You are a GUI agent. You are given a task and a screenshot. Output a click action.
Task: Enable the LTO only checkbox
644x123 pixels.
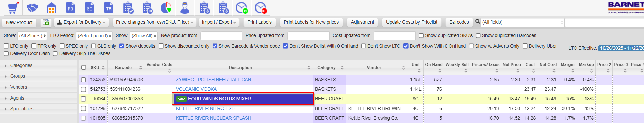pos(6,46)
